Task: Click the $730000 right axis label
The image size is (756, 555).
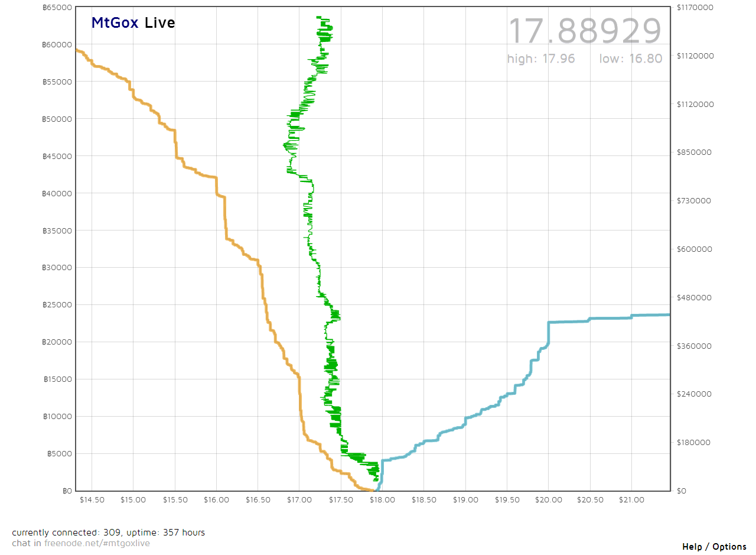Action: 694,201
